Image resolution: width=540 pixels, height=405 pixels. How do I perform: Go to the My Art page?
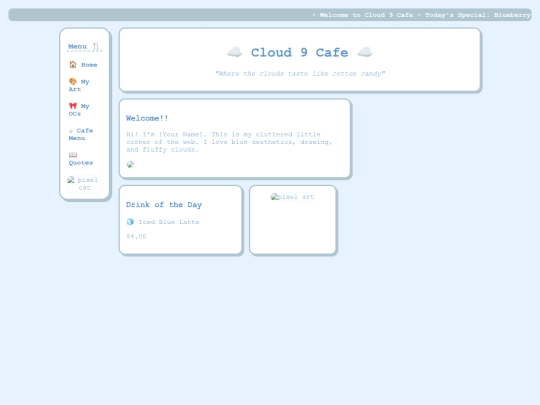pos(79,85)
